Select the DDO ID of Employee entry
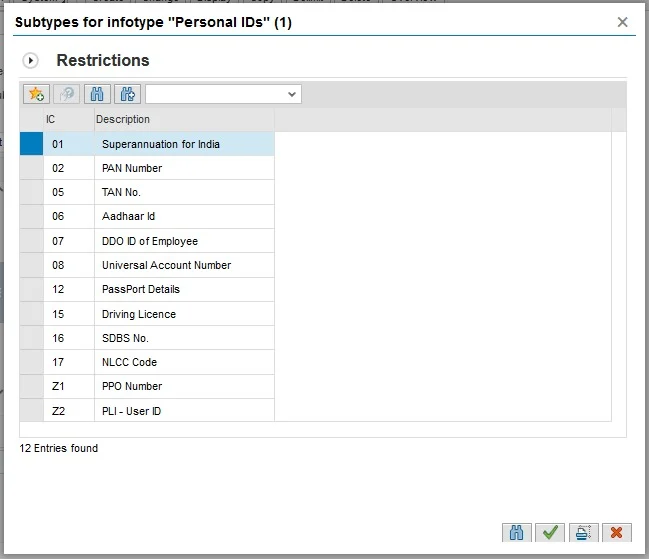Viewport: 649px width, 559px height. (184, 241)
